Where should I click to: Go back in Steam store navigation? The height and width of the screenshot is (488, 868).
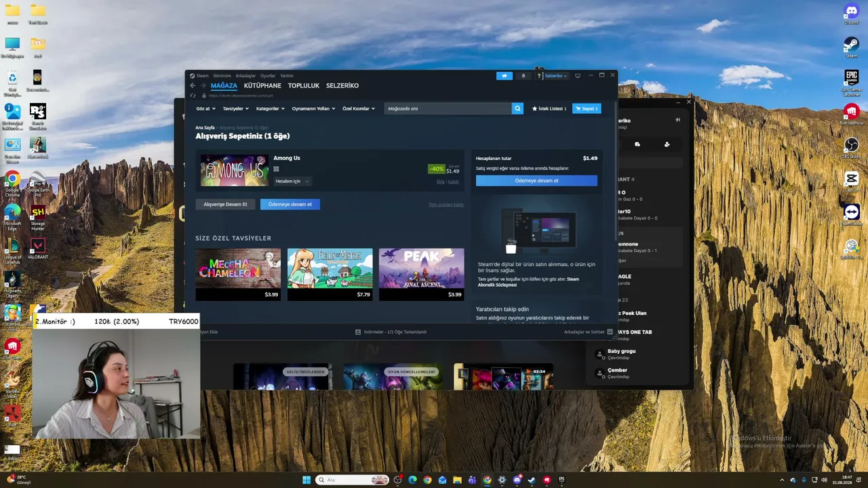tap(193, 85)
